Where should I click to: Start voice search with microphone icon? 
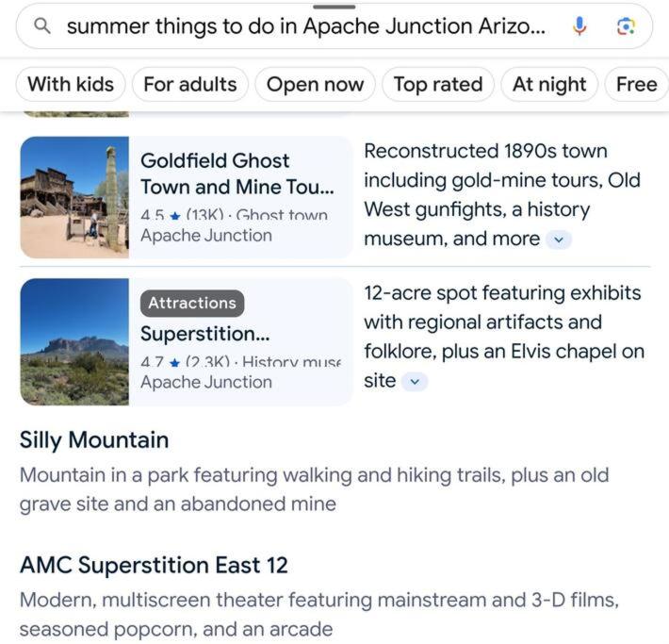coord(579,26)
